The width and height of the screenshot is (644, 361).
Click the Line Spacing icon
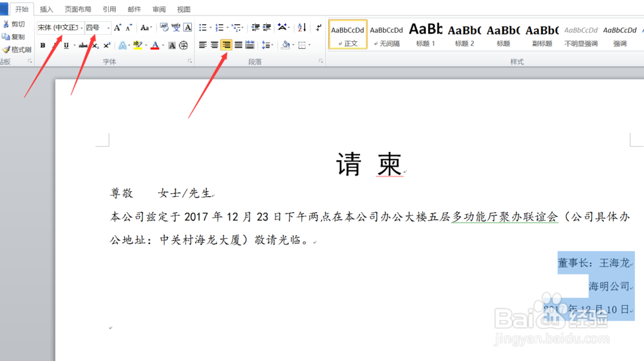266,45
